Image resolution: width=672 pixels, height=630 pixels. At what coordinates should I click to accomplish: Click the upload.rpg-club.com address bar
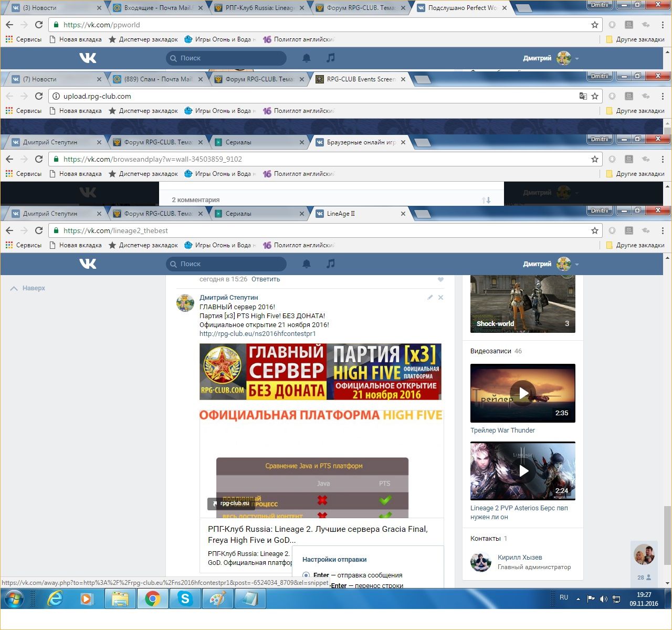[315, 96]
